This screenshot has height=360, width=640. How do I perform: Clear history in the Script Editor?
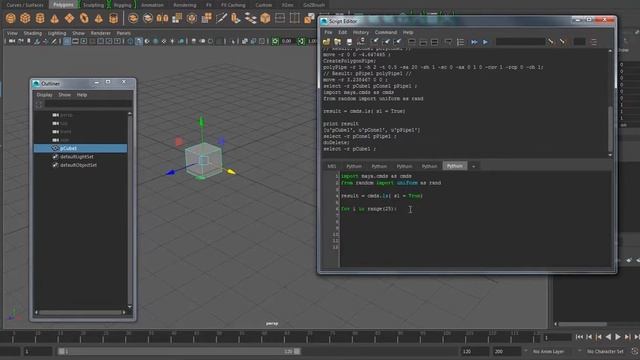[375, 42]
